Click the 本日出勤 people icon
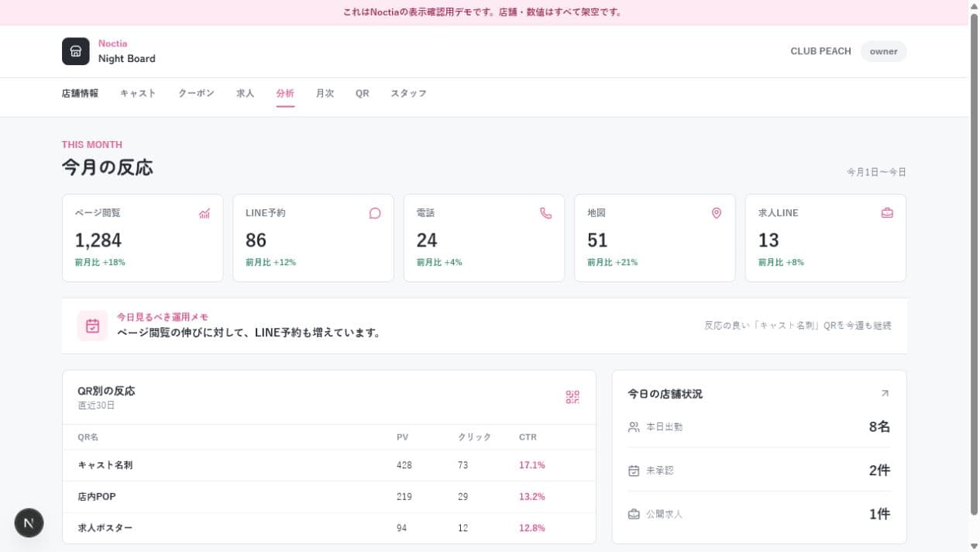Image resolution: width=980 pixels, height=552 pixels. point(634,427)
